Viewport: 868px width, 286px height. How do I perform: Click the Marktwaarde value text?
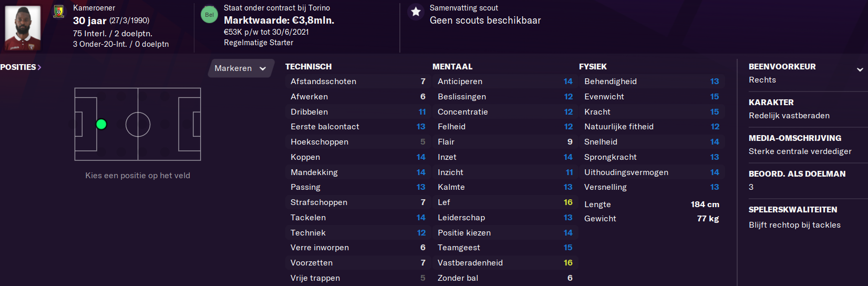(279, 21)
